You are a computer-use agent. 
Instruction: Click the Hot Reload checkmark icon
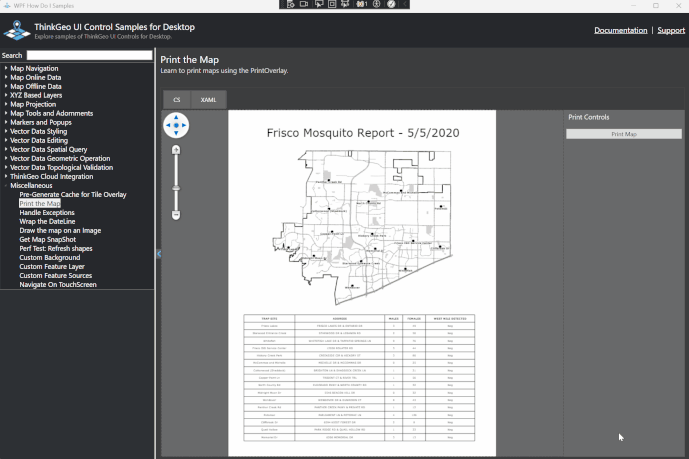[x=391, y=4]
